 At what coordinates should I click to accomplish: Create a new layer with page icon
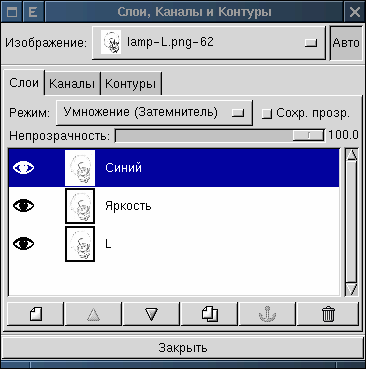click(36, 314)
